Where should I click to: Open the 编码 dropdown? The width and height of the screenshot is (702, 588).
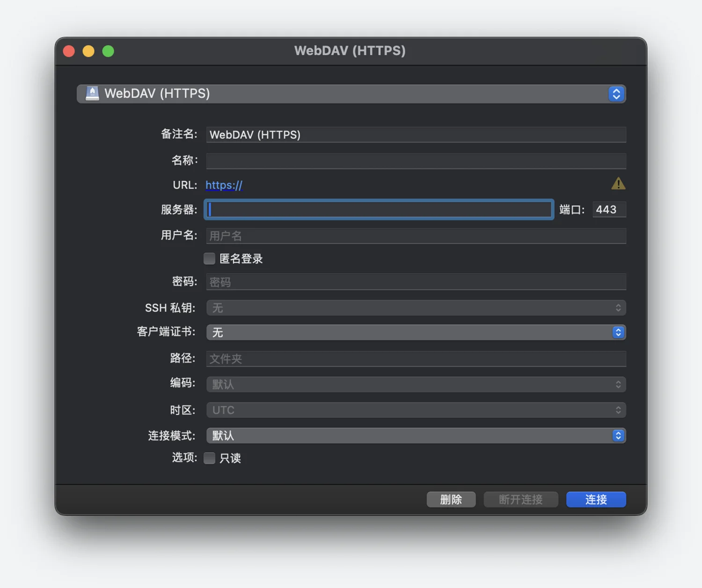[x=416, y=384]
